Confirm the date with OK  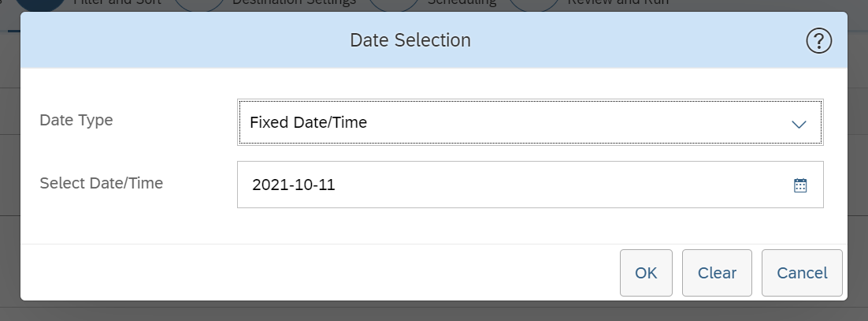[646, 273]
